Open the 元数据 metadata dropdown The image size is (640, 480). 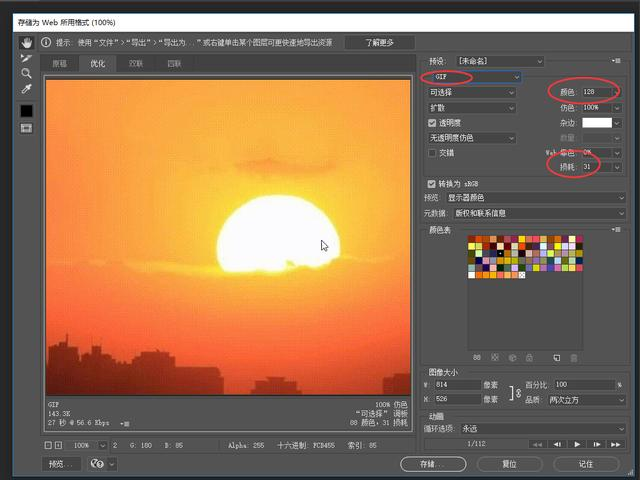540,213
